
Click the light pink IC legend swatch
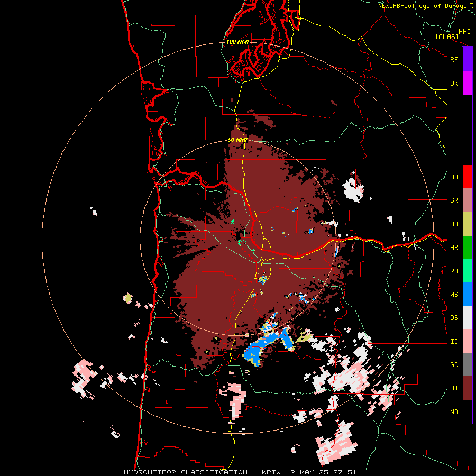(467, 341)
